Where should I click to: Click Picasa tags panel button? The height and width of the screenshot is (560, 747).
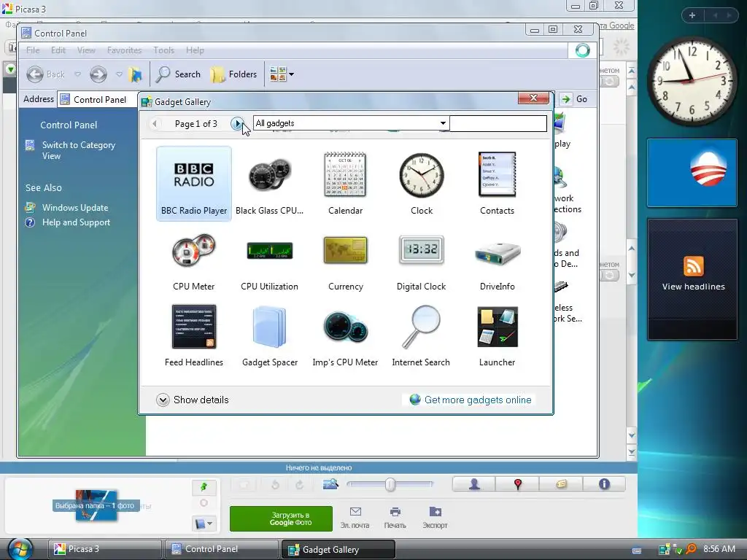tap(561, 484)
